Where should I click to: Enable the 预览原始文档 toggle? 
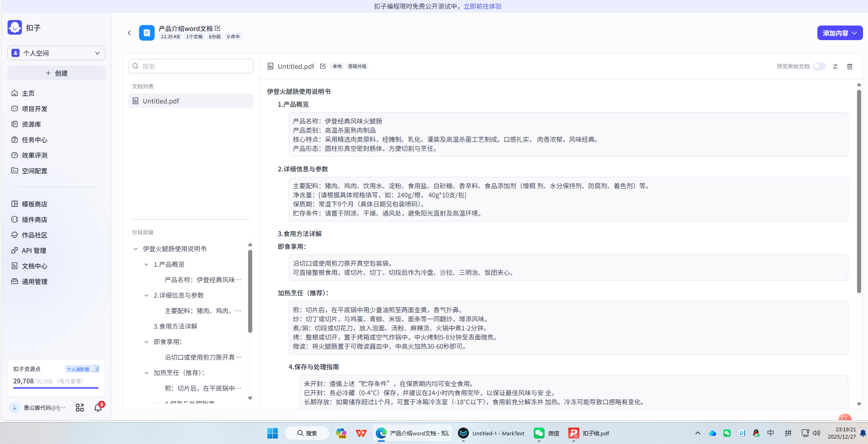(x=819, y=66)
